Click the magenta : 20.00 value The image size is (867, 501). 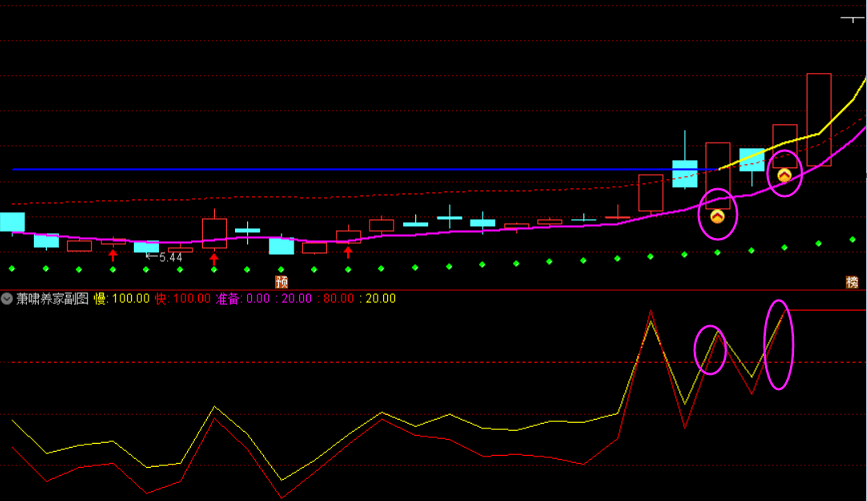(x=294, y=299)
